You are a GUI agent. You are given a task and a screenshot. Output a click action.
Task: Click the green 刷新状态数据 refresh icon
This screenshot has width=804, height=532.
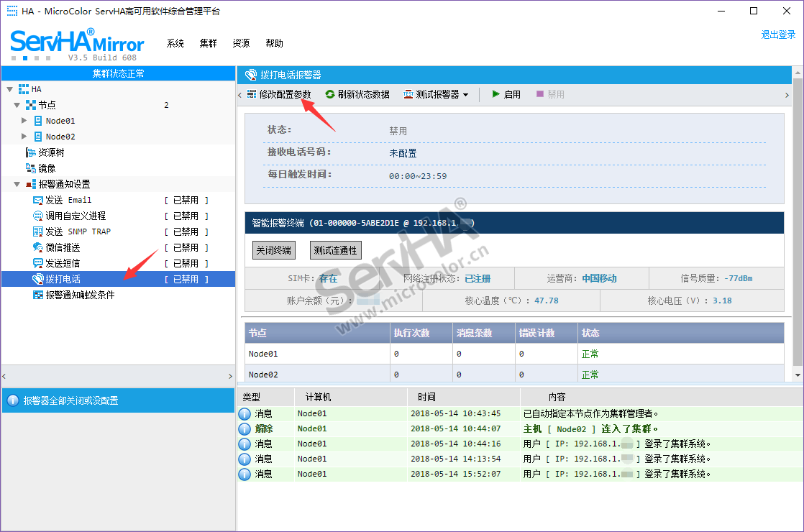(330, 94)
